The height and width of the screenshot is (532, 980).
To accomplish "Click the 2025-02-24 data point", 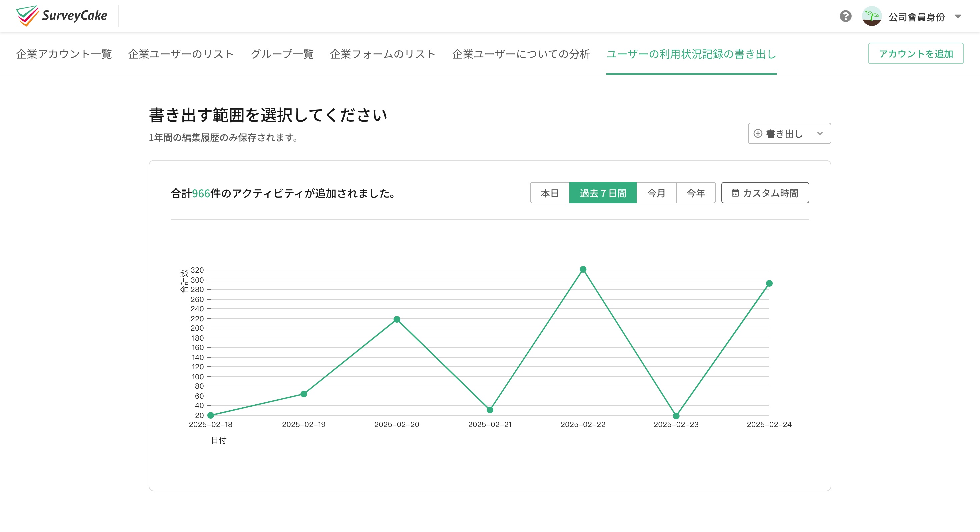I will (x=769, y=284).
